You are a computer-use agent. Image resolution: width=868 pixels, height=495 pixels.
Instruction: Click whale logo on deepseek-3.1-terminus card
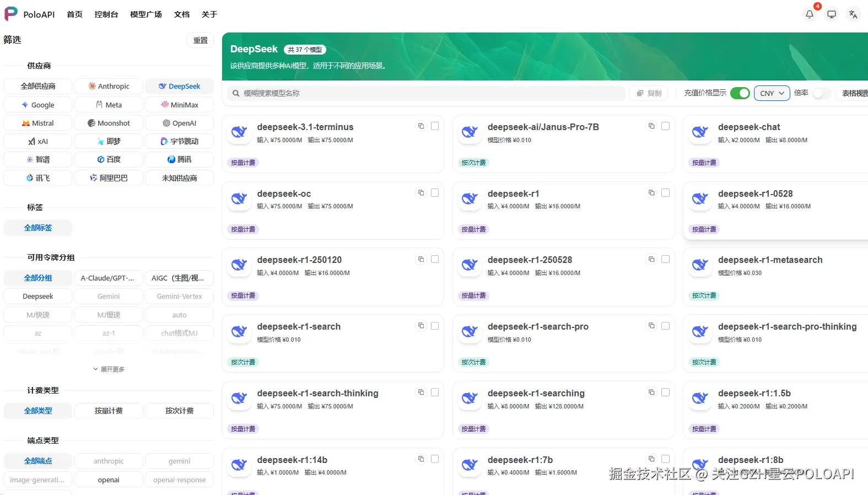(x=239, y=132)
